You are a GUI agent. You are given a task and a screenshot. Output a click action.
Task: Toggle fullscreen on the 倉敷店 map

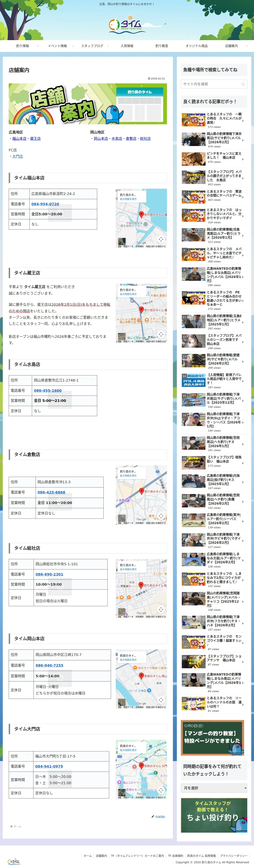[x=161, y=516]
